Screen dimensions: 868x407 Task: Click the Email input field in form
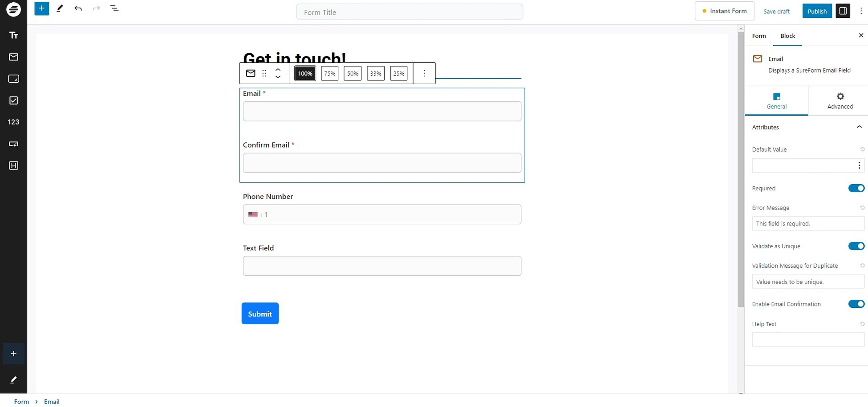point(382,111)
